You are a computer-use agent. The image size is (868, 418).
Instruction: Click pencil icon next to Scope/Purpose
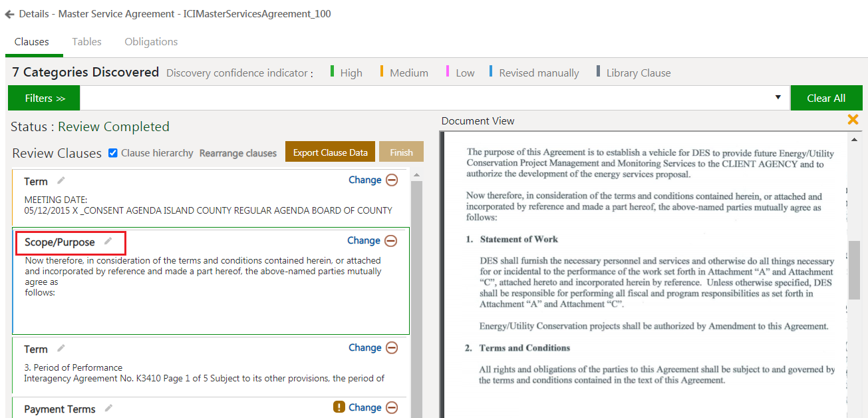pyautogui.click(x=108, y=242)
